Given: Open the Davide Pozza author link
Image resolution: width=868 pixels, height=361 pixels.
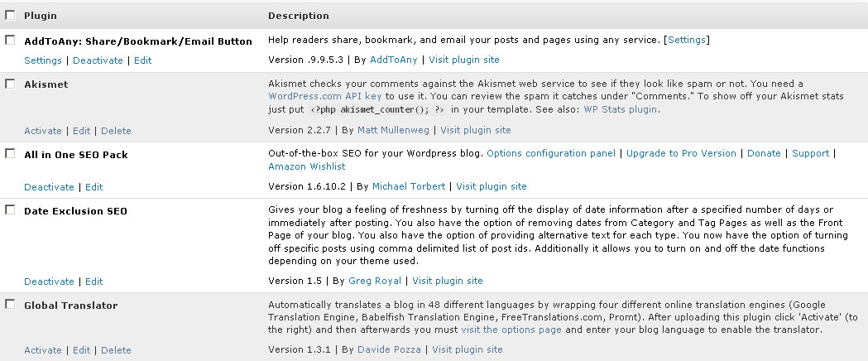Looking at the screenshot, I should 390,350.
